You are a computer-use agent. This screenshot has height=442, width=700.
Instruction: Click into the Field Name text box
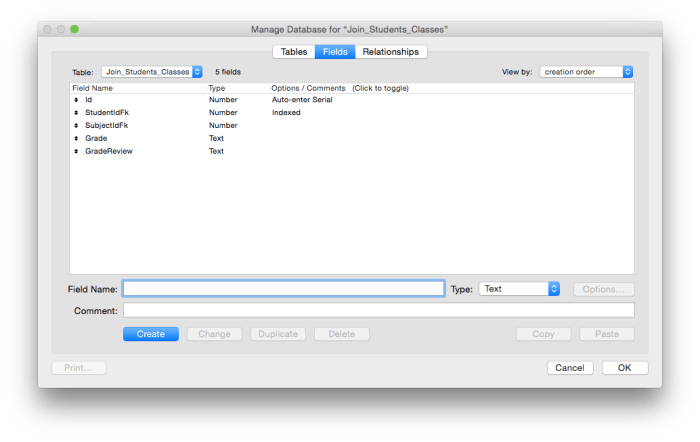click(x=283, y=289)
